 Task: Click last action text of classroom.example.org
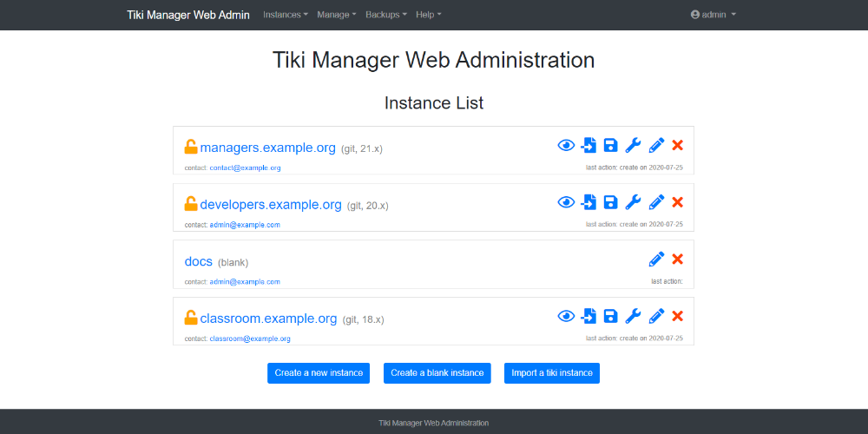tap(635, 339)
